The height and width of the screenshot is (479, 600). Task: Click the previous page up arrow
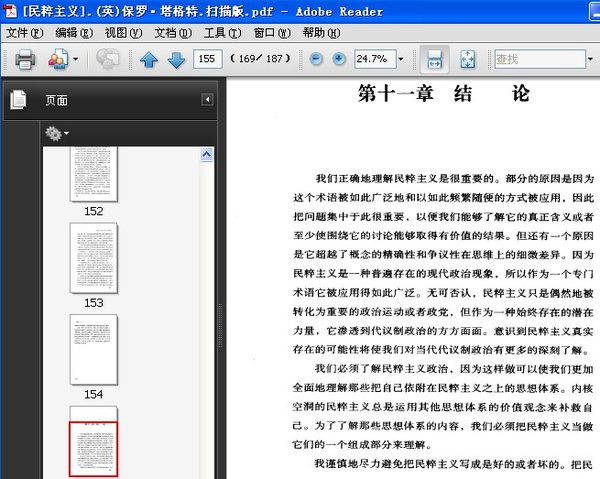click(149, 60)
